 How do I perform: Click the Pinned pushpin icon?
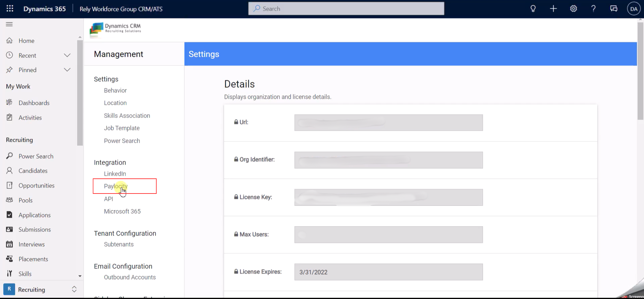tap(9, 70)
